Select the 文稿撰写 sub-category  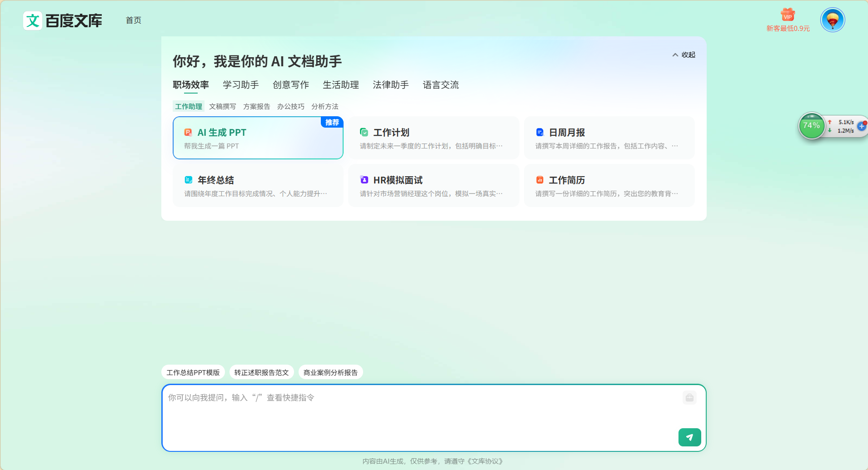tap(223, 106)
